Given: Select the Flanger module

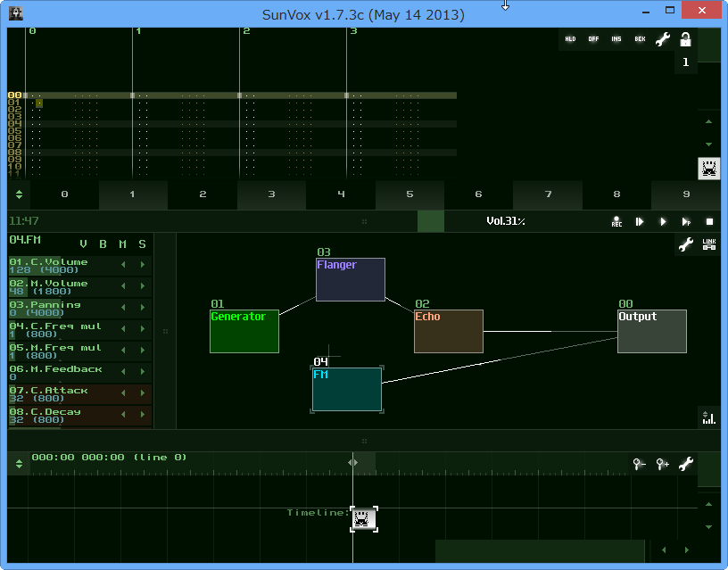Looking at the screenshot, I should click(351, 279).
